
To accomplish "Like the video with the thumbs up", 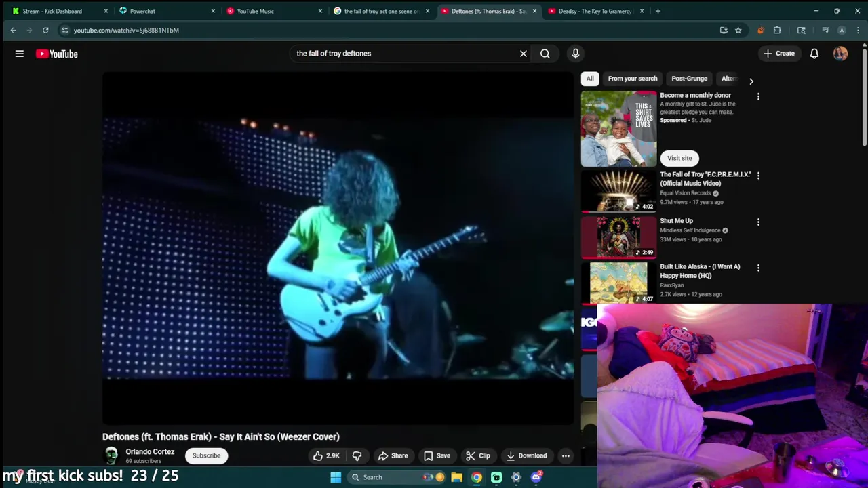I will 326,455.
